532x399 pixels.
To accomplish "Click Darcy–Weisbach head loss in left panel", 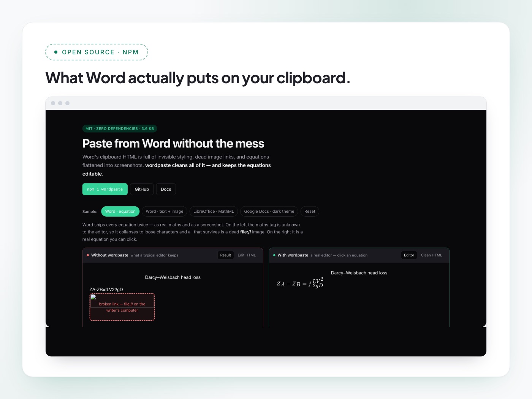I will point(173,277).
